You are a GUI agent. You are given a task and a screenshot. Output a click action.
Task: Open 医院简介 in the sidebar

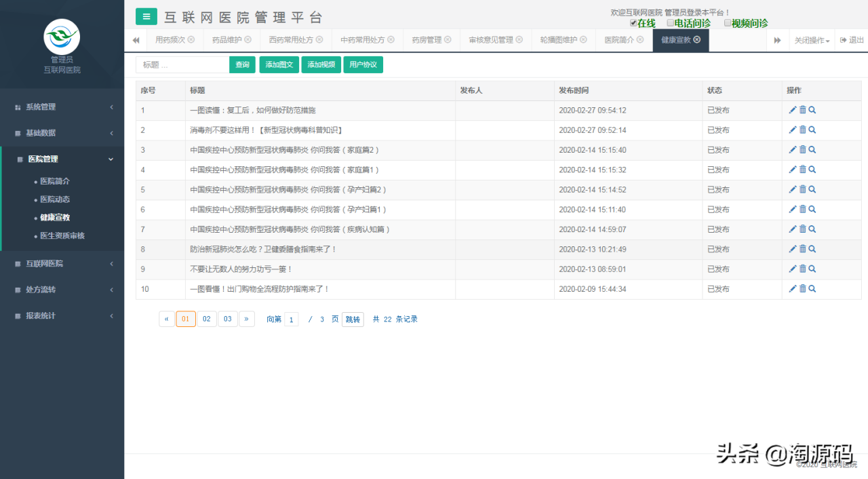coord(55,181)
